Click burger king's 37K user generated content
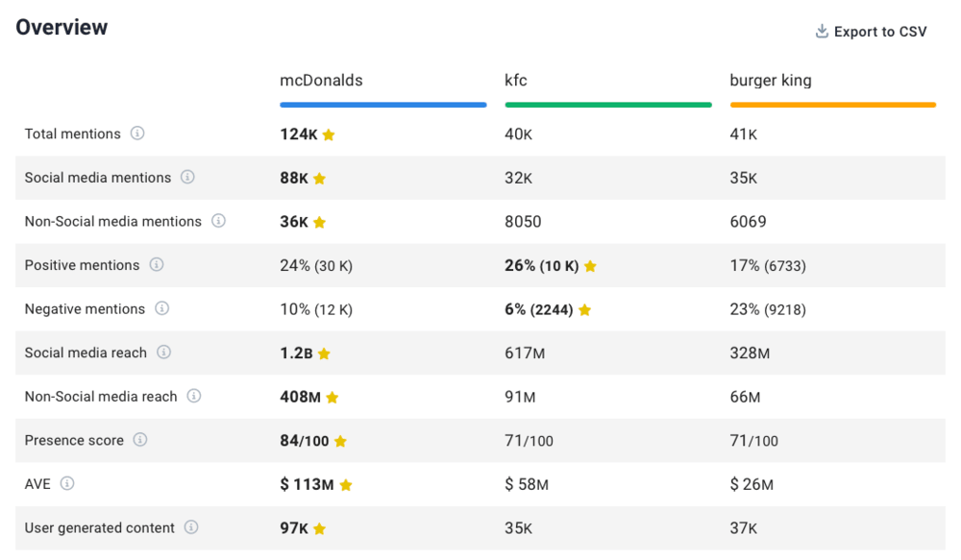The image size is (961, 560). (744, 528)
